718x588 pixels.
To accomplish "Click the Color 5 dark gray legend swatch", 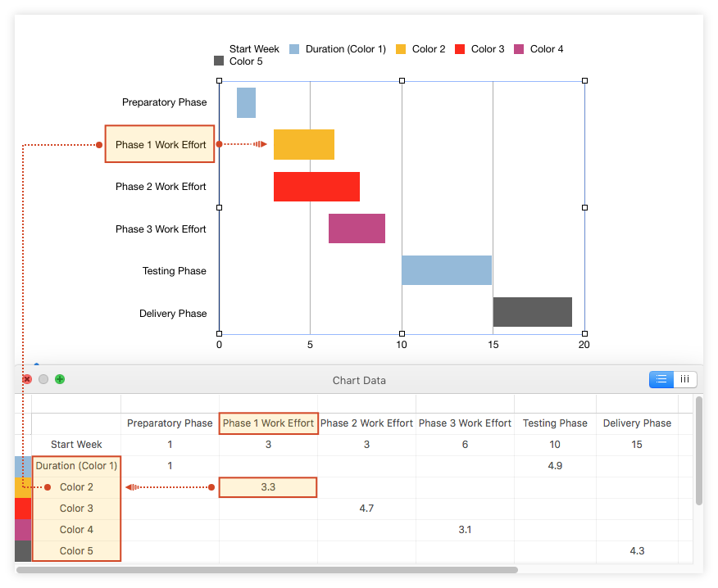I will point(219,61).
